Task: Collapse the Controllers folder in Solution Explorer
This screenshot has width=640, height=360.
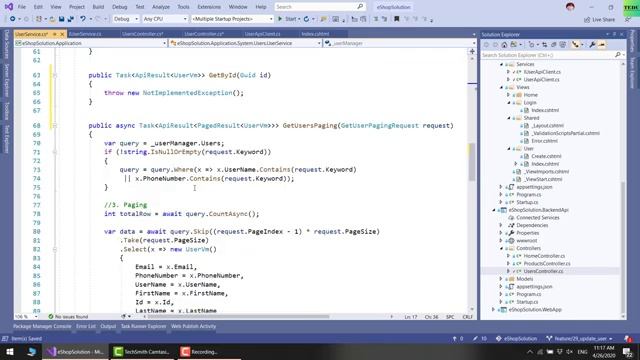Action: (x=502, y=248)
